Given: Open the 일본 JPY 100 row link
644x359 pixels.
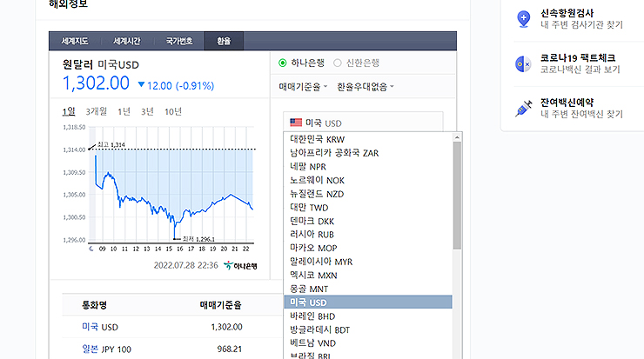Looking at the screenshot, I should pyautogui.click(x=106, y=349).
